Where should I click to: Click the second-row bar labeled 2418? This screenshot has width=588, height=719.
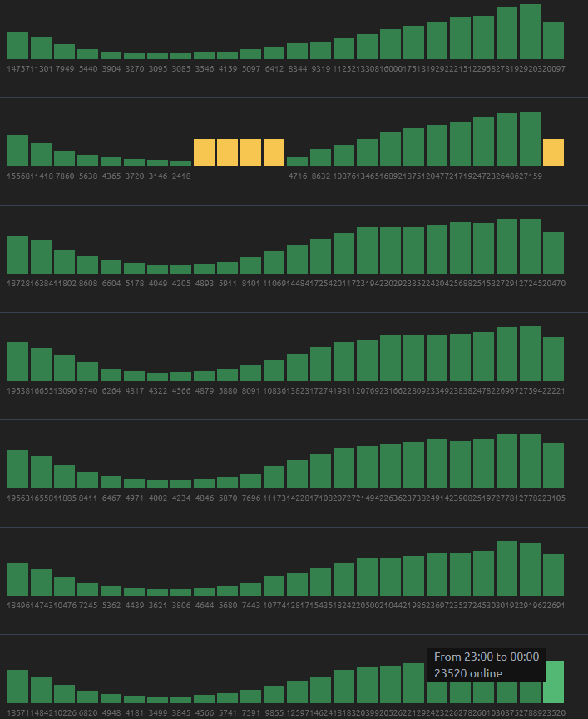(180, 163)
